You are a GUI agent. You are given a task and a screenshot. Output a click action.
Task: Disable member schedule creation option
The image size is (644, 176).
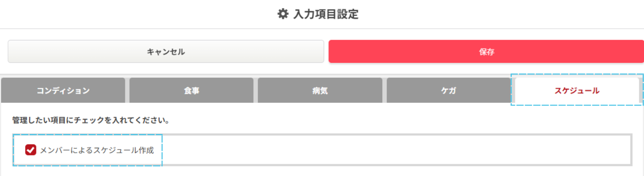click(x=30, y=150)
